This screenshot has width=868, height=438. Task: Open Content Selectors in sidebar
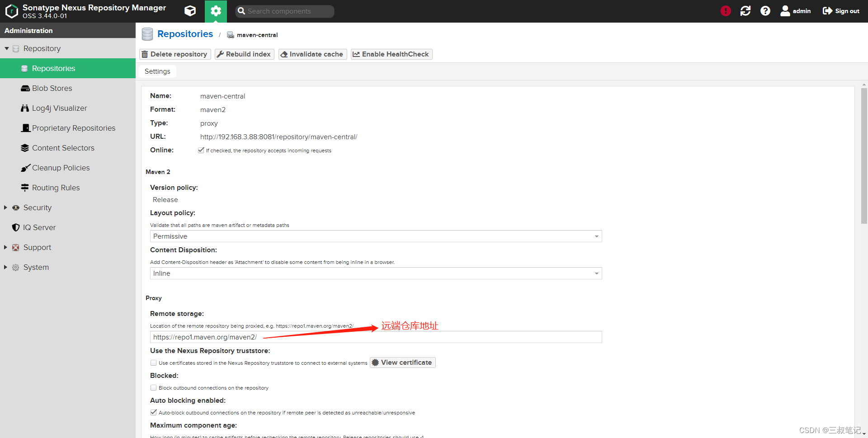pos(68,148)
